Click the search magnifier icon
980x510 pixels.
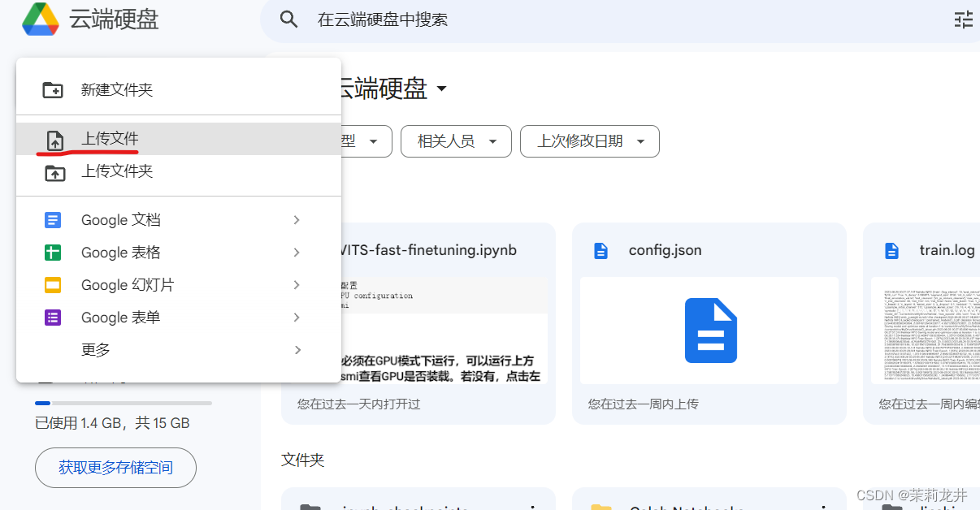pyautogui.click(x=288, y=19)
